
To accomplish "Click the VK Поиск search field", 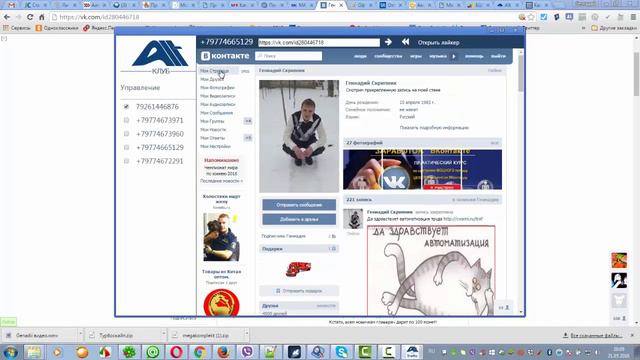I will pos(289,56).
